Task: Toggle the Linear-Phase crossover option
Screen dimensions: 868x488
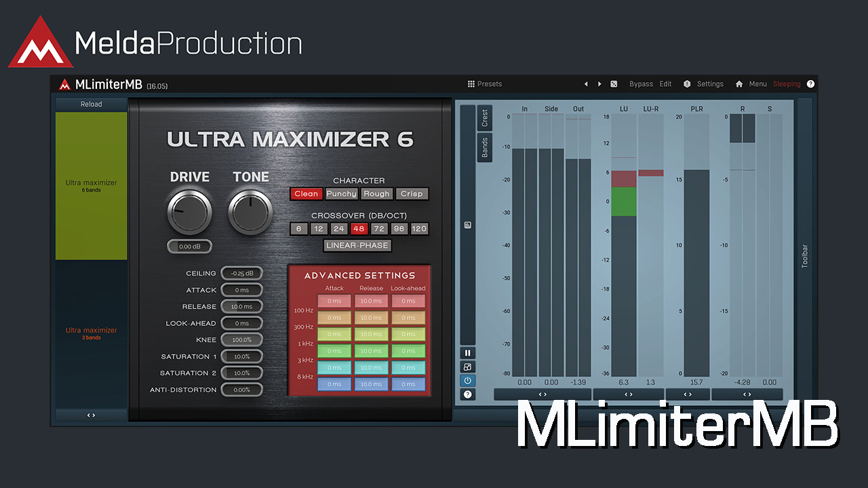Action: point(357,245)
